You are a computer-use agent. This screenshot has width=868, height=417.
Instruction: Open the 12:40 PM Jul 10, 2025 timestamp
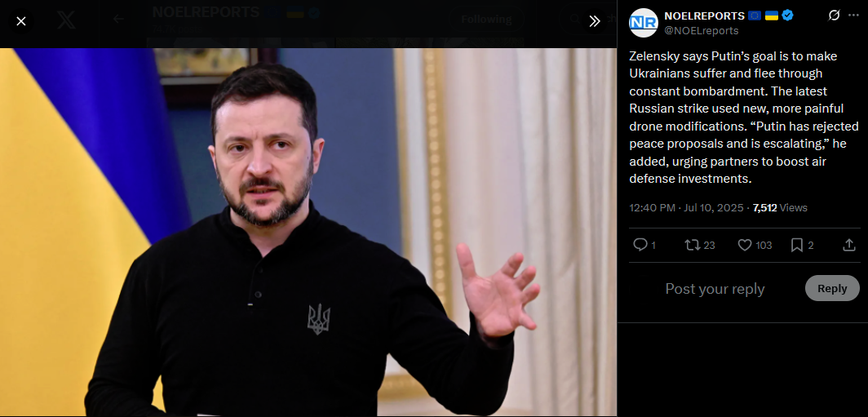pos(686,207)
